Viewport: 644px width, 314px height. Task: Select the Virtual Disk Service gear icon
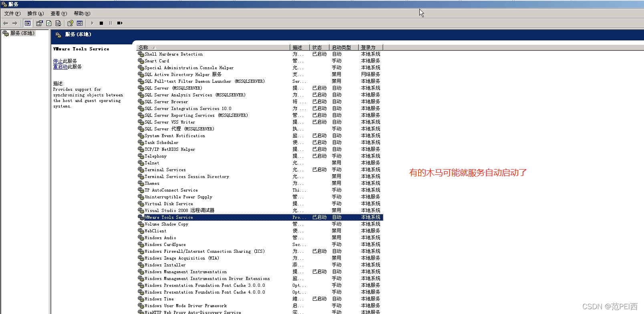tap(141, 204)
